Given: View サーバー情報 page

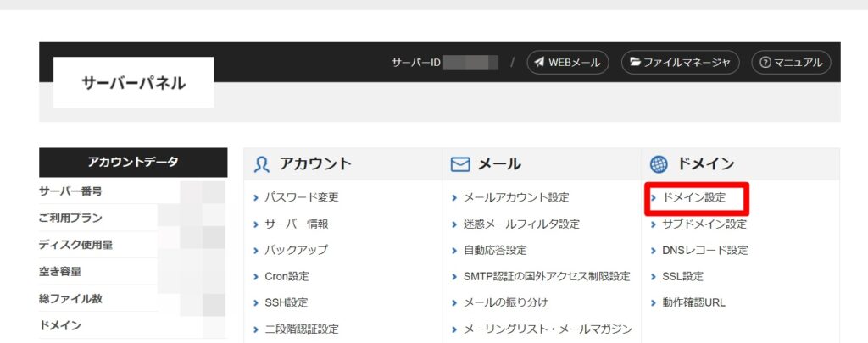Looking at the screenshot, I should pyautogui.click(x=296, y=224).
